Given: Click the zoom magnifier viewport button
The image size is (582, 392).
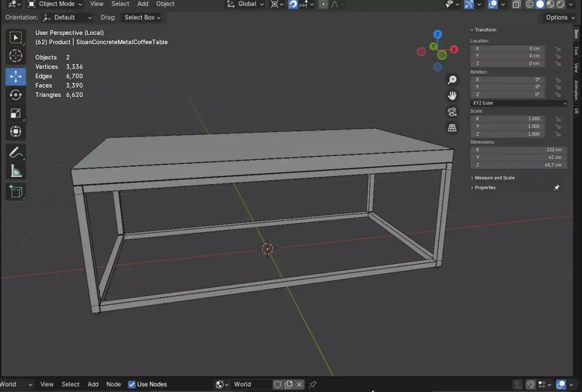Looking at the screenshot, I should (452, 80).
